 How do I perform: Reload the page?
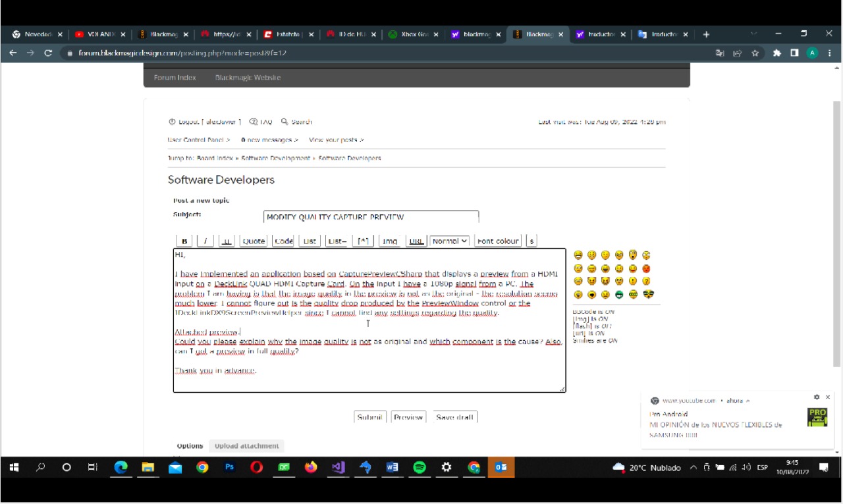[x=47, y=53]
